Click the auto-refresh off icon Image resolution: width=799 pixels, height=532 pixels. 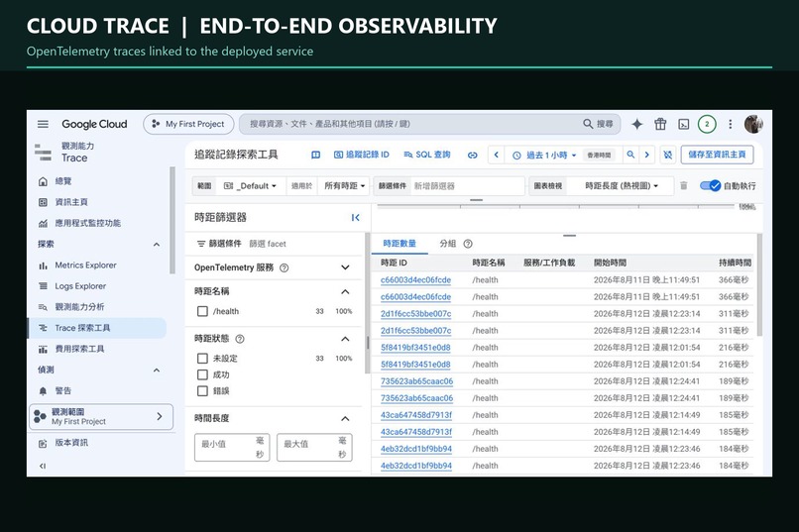click(667, 155)
